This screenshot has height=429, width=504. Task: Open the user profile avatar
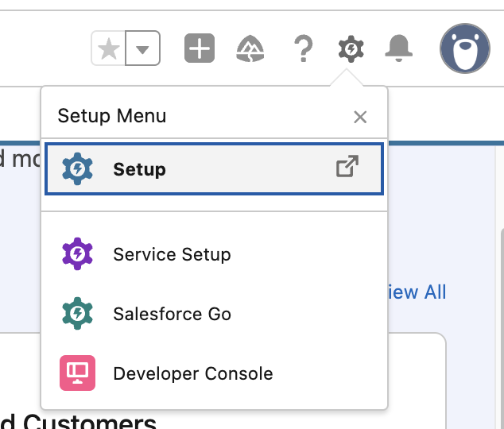(465, 48)
